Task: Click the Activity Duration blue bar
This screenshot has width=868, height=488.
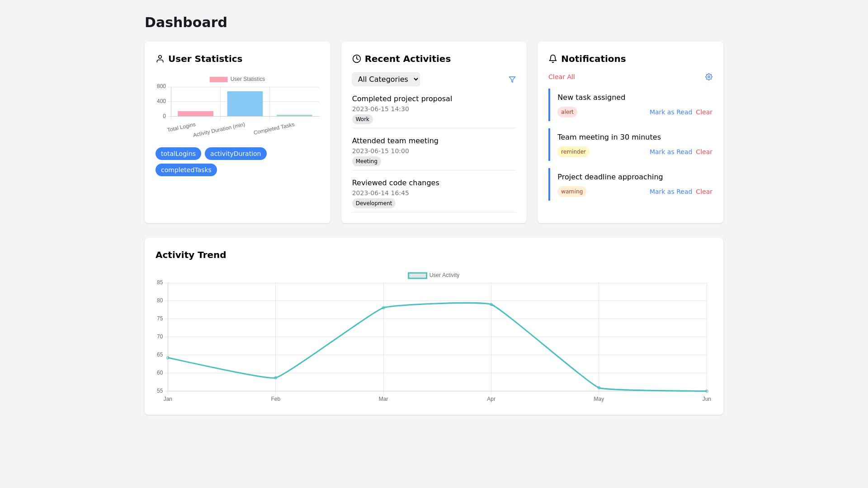Action: coord(245,104)
